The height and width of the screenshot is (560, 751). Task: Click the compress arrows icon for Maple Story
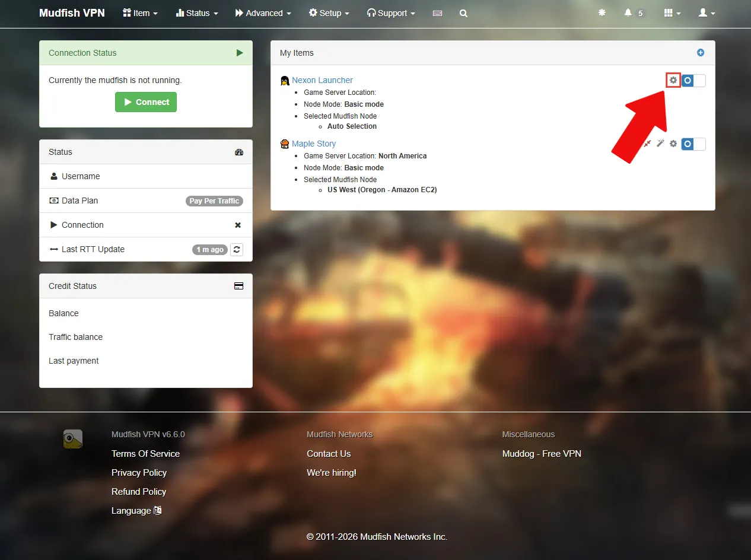pyautogui.click(x=648, y=144)
